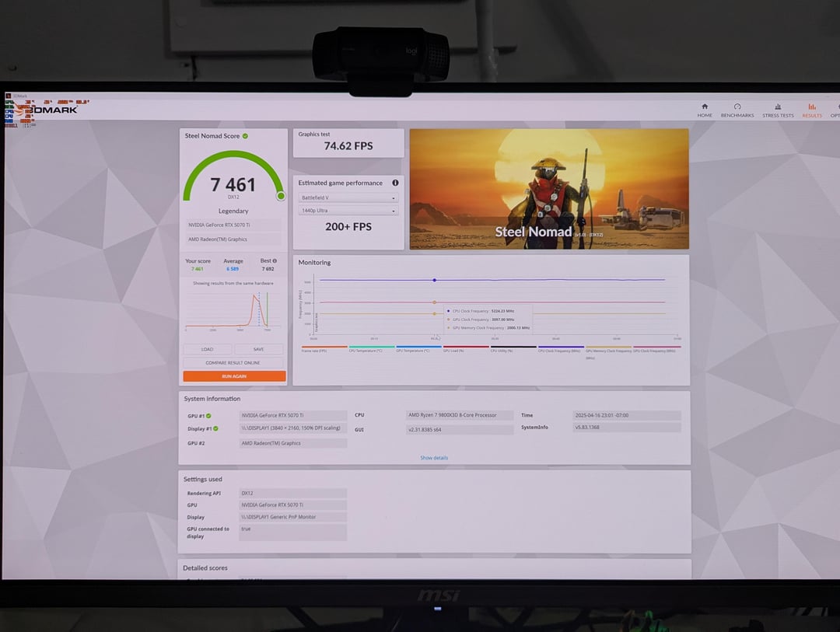Click the AMD Ryzen 7 9800X3D CPU field
The height and width of the screenshot is (632, 840).
point(460,415)
